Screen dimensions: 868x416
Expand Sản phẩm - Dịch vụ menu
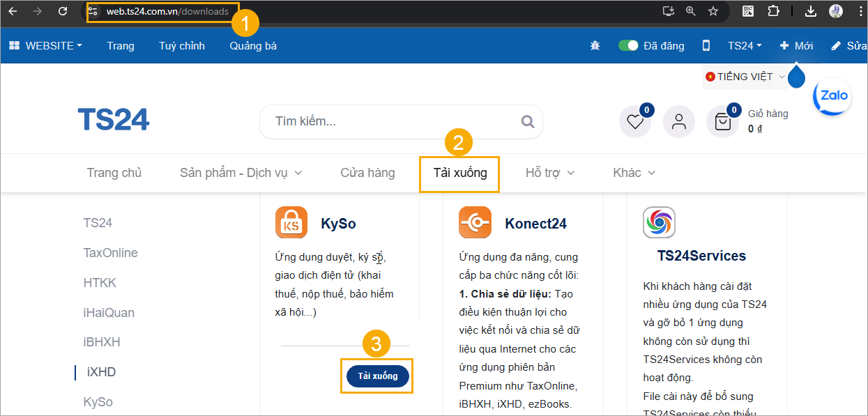point(241,173)
